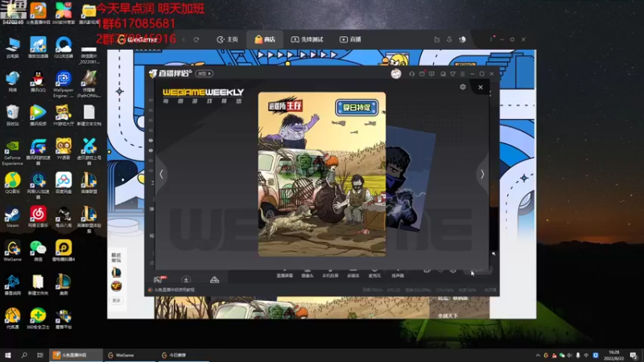Open the 主页 tab in WeGame
This screenshot has width=644, height=362.
(x=227, y=39)
